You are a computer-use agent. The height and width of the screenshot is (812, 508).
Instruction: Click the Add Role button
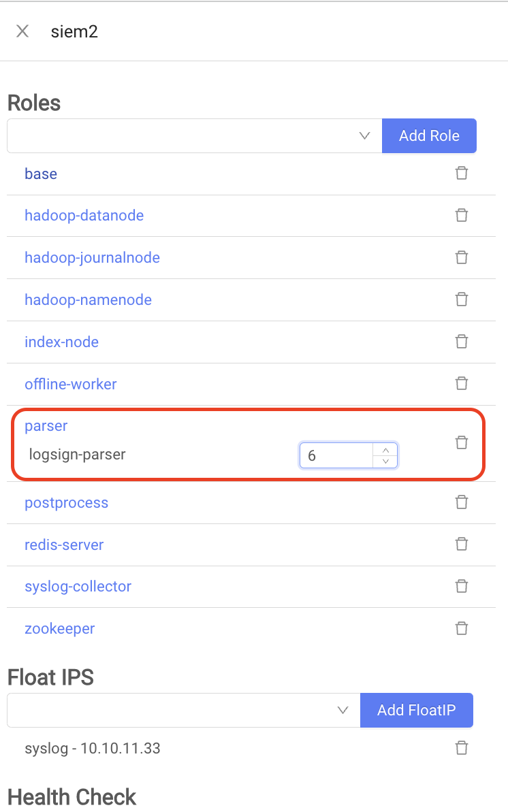point(429,135)
